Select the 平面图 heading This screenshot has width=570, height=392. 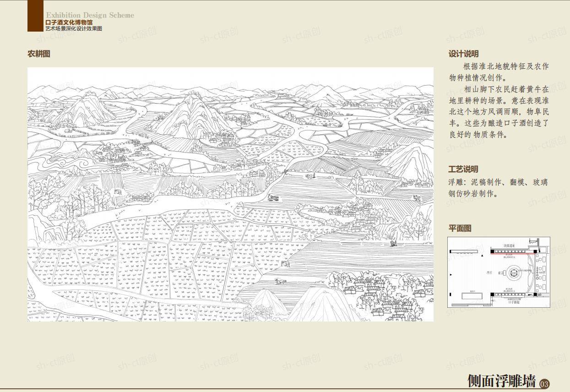(460, 228)
